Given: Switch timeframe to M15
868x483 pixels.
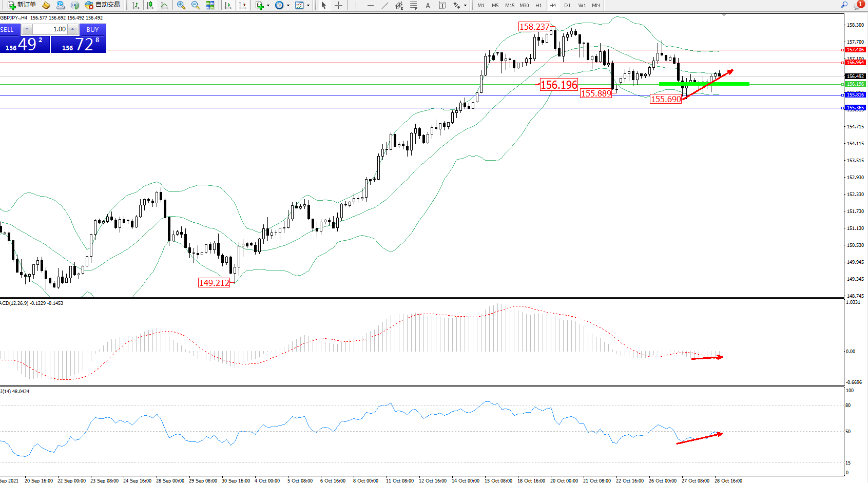Looking at the screenshot, I should [509, 5].
